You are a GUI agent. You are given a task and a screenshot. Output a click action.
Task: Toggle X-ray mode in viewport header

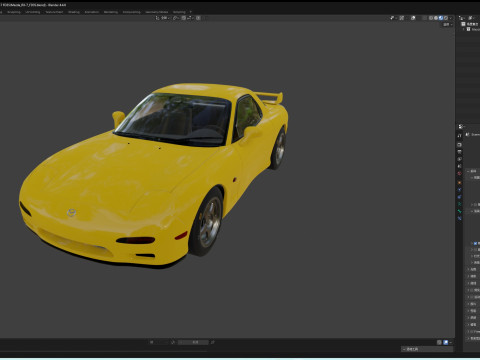pyautogui.click(x=424, y=18)
